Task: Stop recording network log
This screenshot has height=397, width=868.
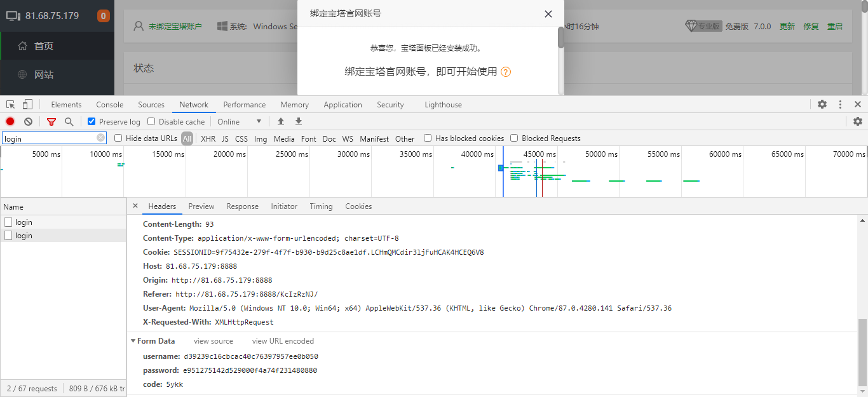Action: pyautogui.click(x=10, y=121)
